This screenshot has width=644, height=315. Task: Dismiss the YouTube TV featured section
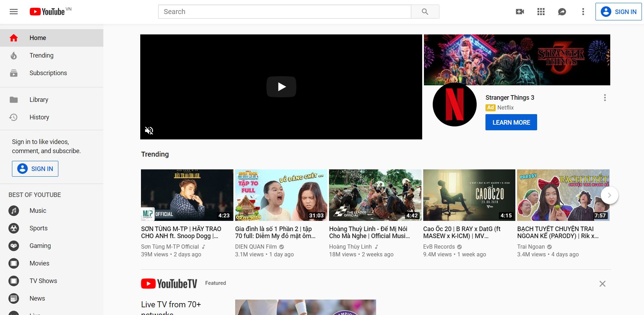(x=602, y=284)
